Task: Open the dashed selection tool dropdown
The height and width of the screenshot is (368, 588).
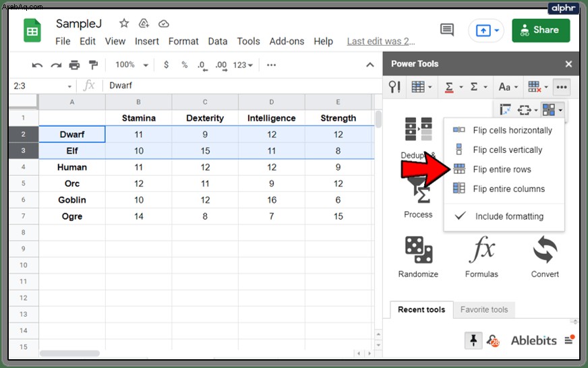Action: click(x=527, y=110)
